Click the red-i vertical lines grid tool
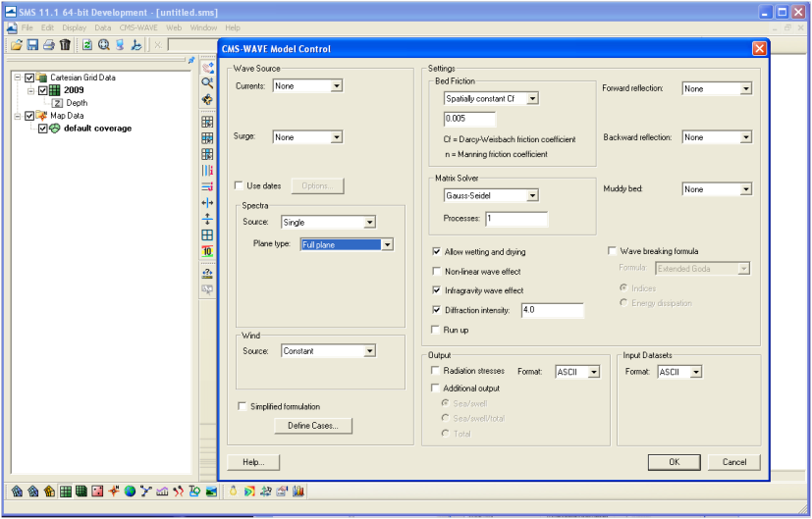The height and width of the screenshot is (519, 812). (x=207, y=171)
